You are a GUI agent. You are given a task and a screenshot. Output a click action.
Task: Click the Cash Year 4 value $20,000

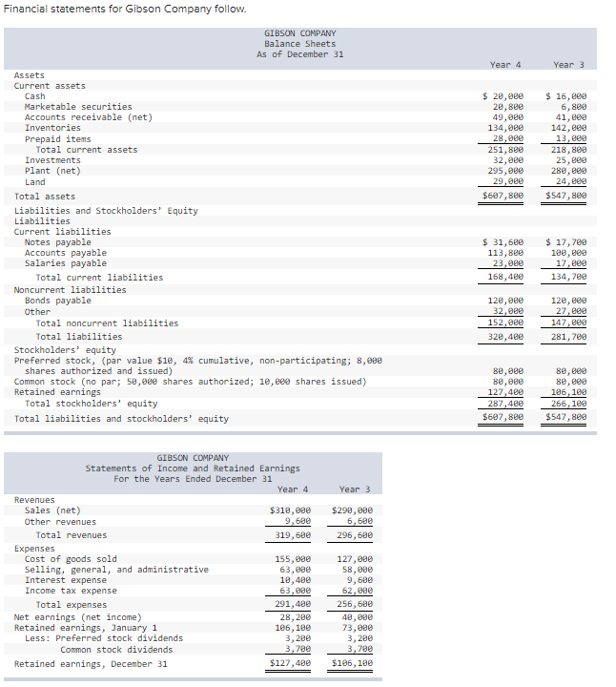click(503, 96)
